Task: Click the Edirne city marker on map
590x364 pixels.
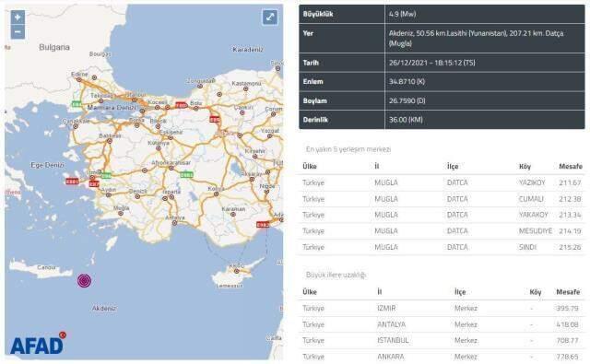Action: (78, 80)
